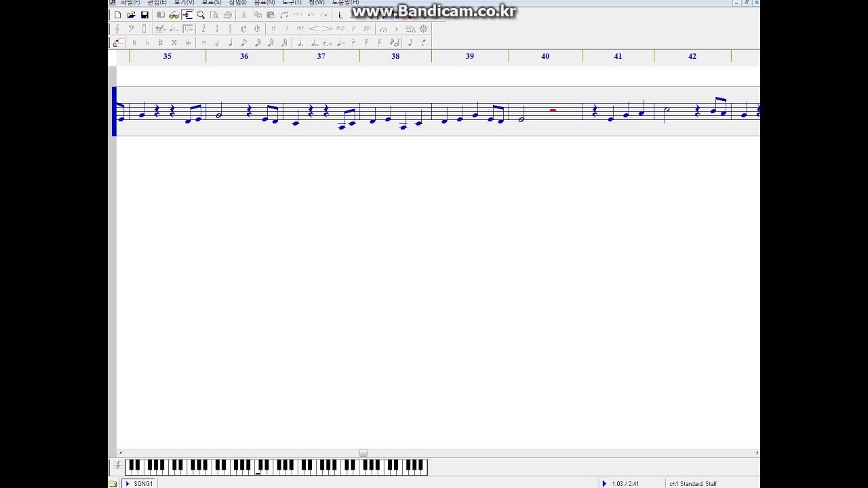
Task: Open the 도구(T) menu
Action: coord(292,3)
